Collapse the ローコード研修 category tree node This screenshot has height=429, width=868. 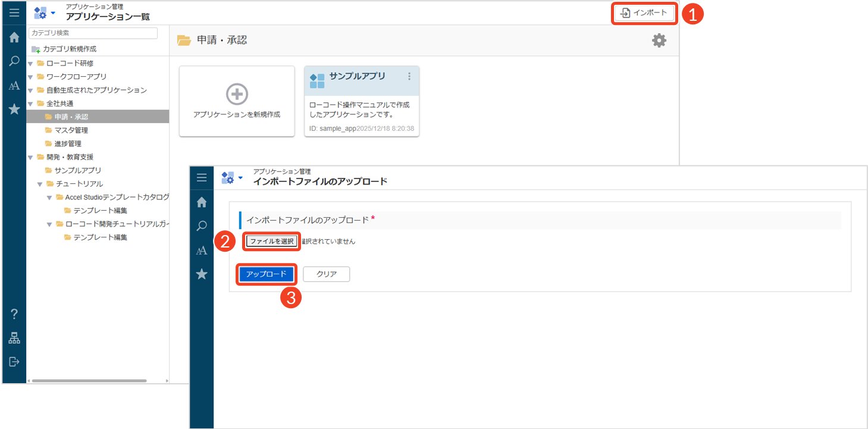(30, 64)
